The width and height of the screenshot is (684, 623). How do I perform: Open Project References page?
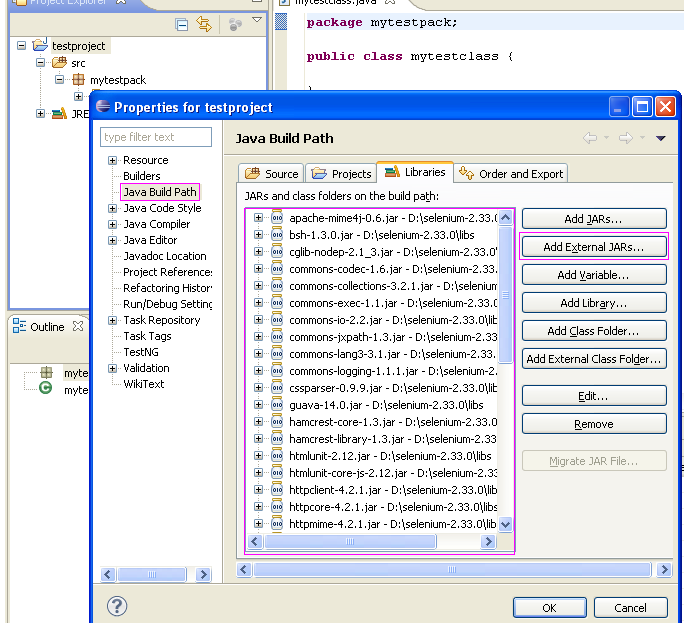point(168,272)
